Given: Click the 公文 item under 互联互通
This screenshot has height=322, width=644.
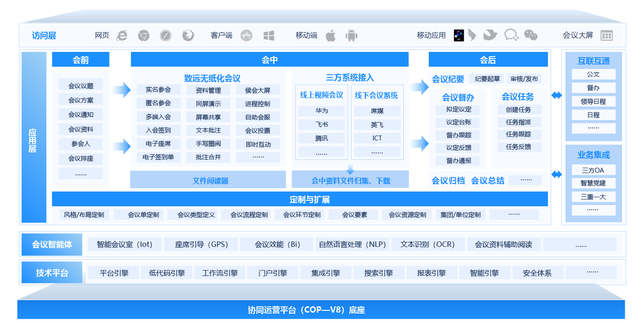Looking at the screenshot, I should click(593, 74).
